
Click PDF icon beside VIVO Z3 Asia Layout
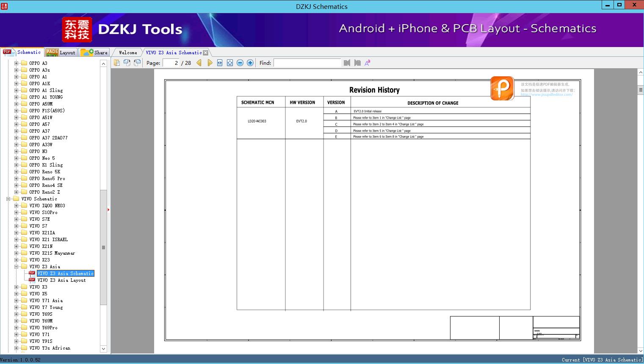(32, 280)
